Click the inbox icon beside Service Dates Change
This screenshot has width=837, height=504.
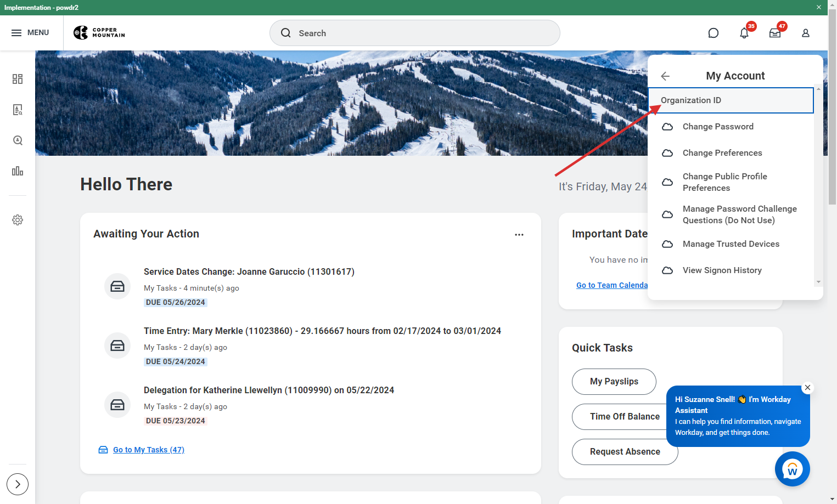coord(117,286)
